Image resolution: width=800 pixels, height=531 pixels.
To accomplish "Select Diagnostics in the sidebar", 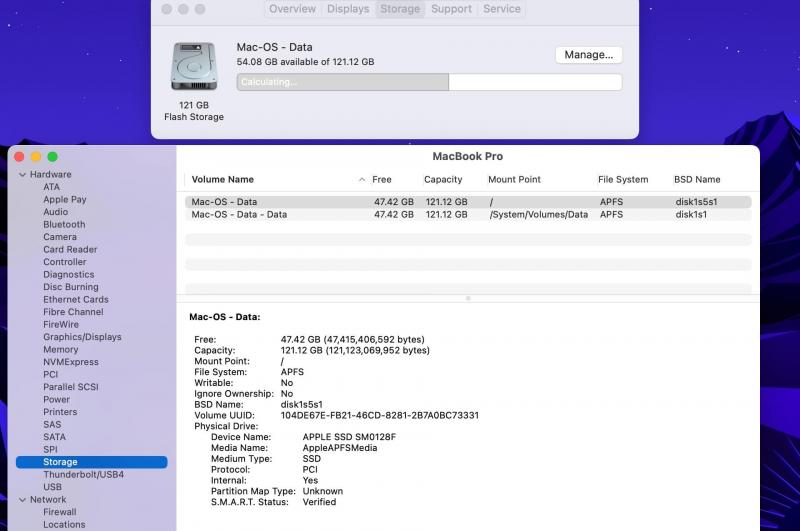I will point(68,274).
